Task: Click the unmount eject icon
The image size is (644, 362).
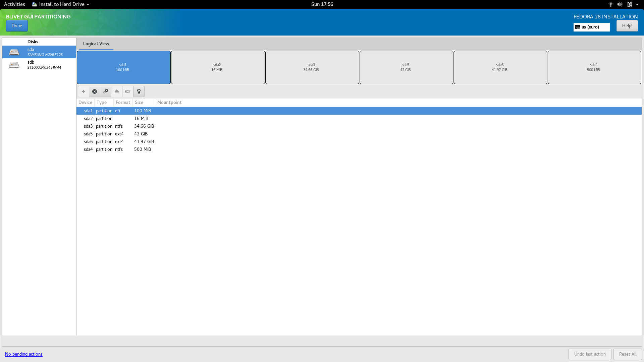Action: coord(117,92)
